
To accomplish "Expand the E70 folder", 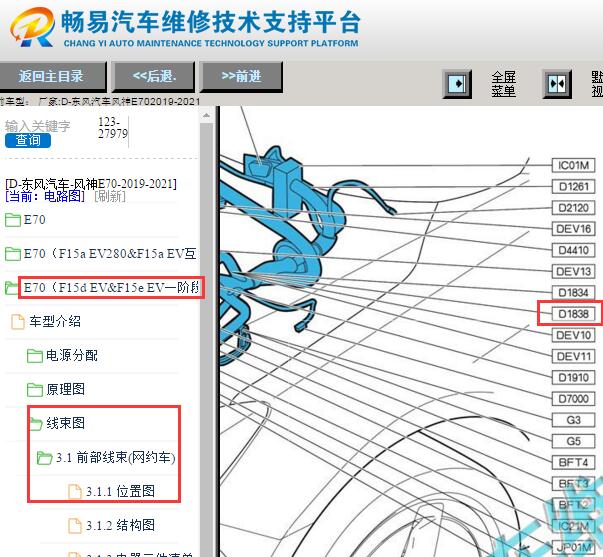I will click(35, 220).
